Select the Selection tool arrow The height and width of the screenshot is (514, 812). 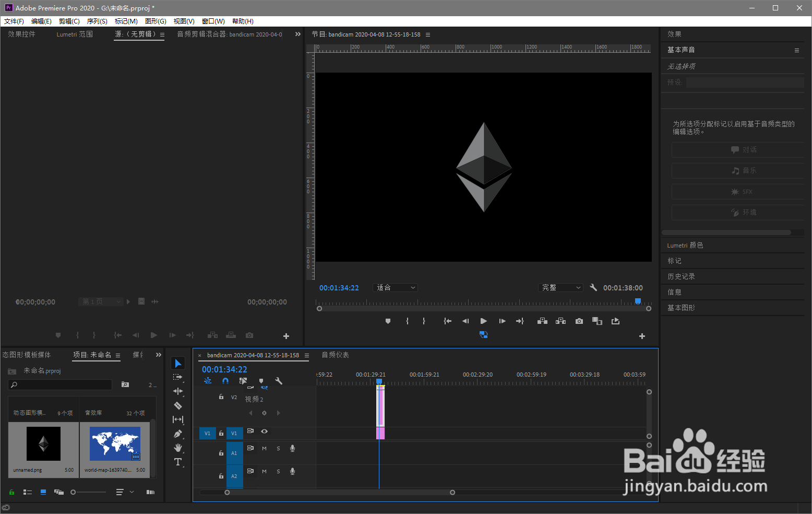point(178,363)
